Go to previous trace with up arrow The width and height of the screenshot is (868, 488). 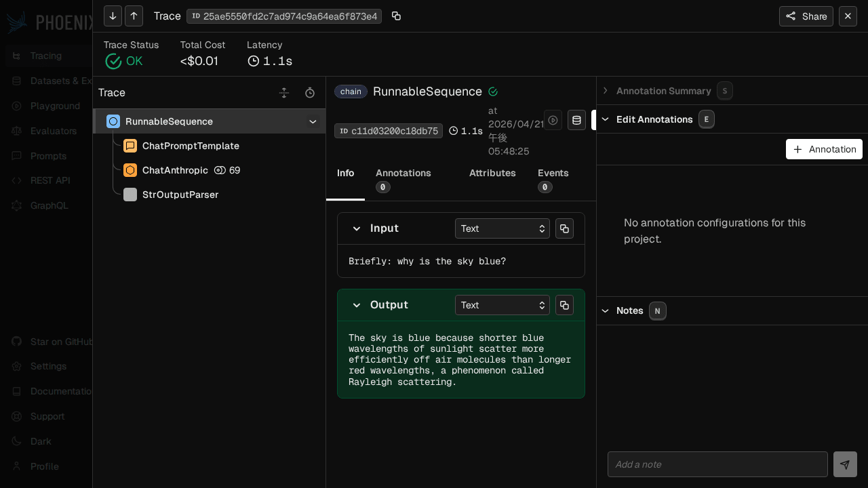(134, 16)
